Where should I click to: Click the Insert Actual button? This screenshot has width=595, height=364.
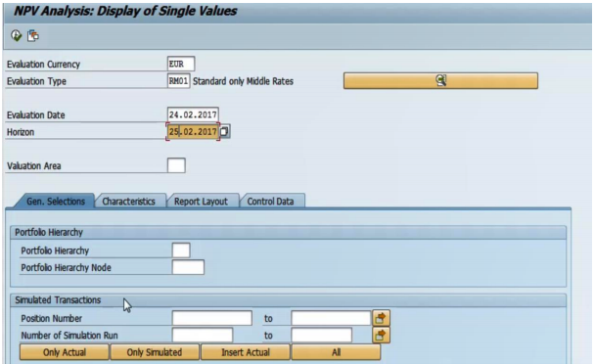[245, 352]
